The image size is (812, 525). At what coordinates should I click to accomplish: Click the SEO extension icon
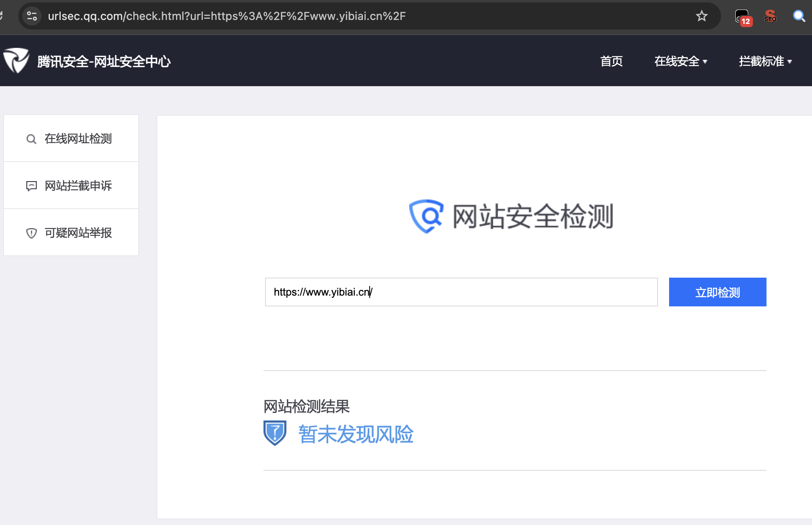770,16
